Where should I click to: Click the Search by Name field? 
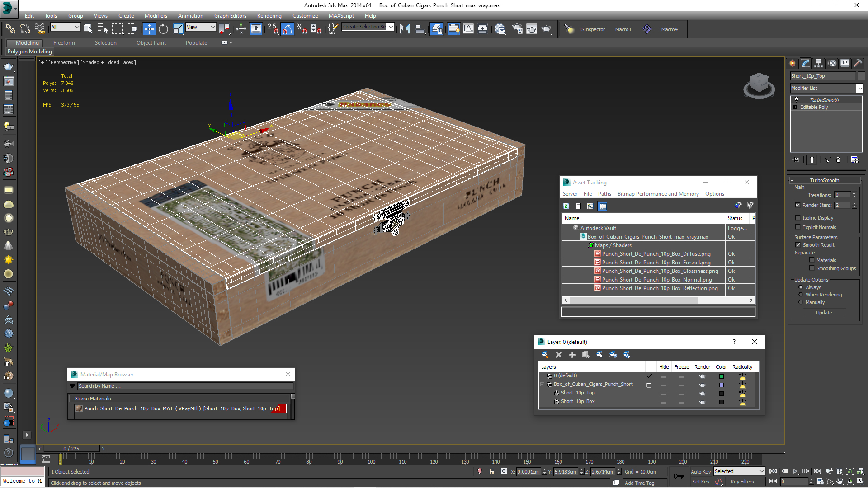coord(184,386)
